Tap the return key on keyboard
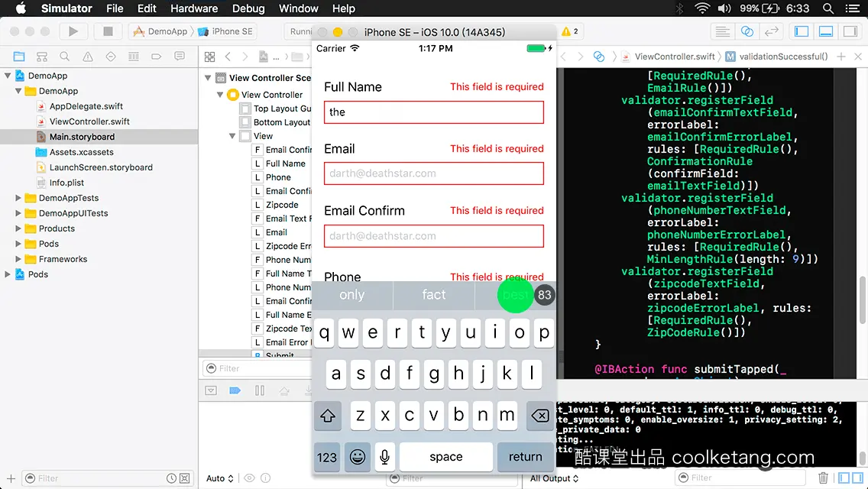Image resolution: width=868 pixels, height=489 pixels. (526, 457)
